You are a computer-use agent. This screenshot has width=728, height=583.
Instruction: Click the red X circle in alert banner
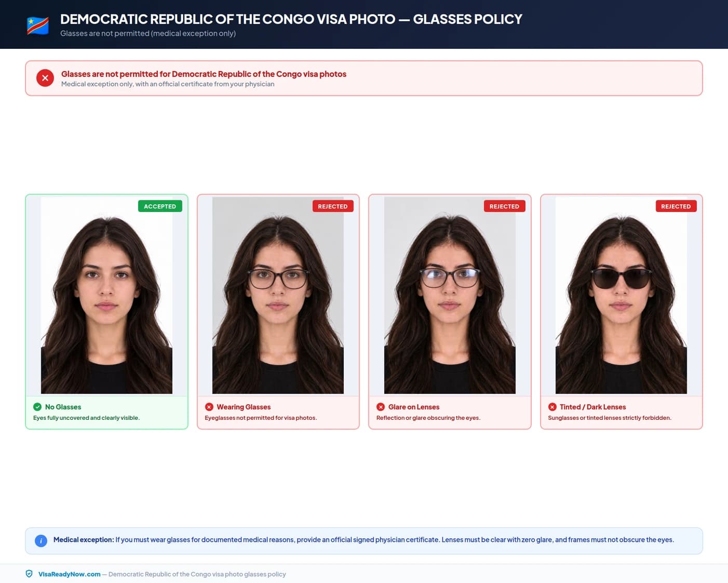[x=45, y=78]
